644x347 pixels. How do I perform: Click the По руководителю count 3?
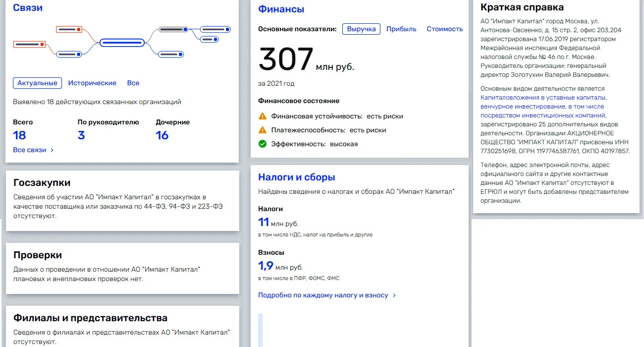(81, 135)
